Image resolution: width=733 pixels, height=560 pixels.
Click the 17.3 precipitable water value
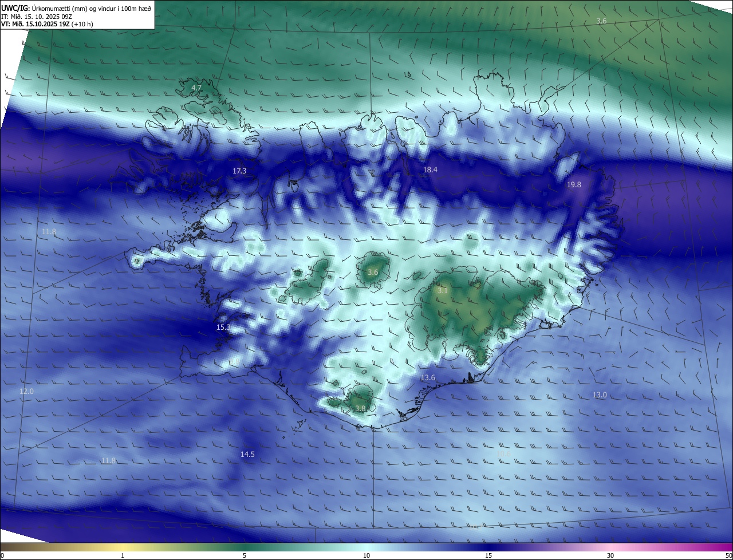(239, 171)
